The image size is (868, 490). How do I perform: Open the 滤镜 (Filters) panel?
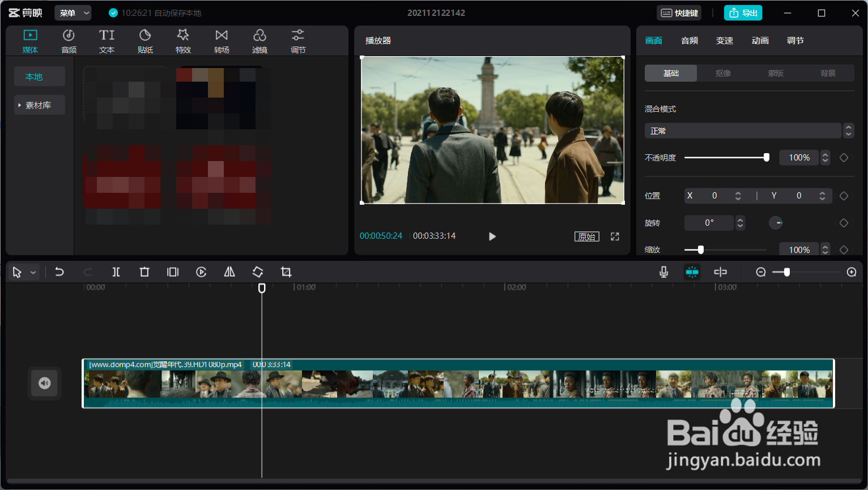pyautogui.click(x=259, y=41)
